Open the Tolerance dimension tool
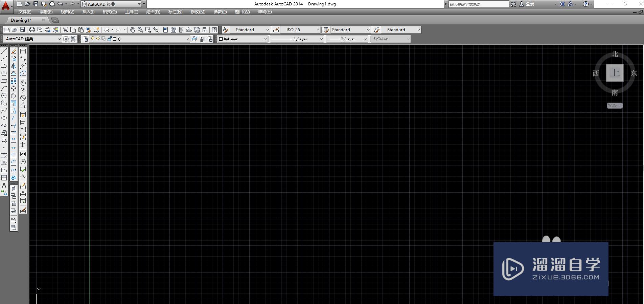This screenshot has height=304, width=644. coord(23,154)
